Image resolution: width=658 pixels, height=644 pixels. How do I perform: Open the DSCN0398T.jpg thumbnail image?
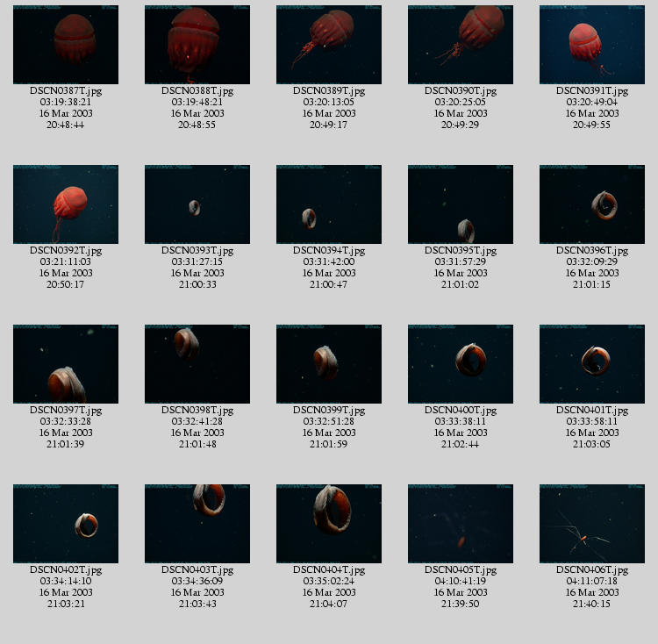[197, 364]
